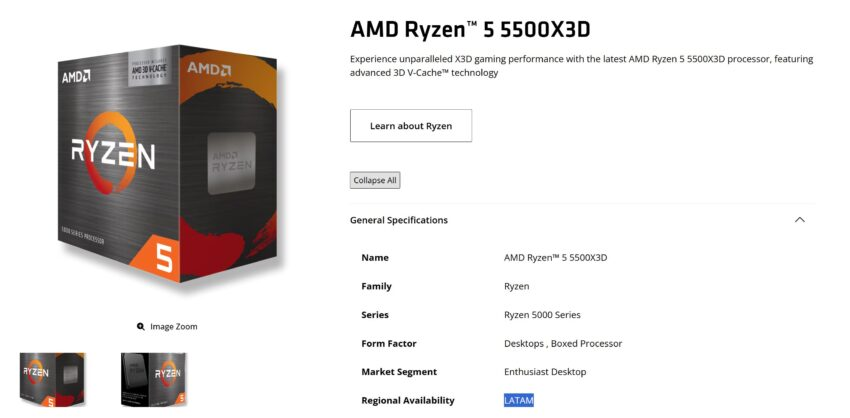
Task: Click the magnifier icon beside Image Zoom
Action: point(141,327)
